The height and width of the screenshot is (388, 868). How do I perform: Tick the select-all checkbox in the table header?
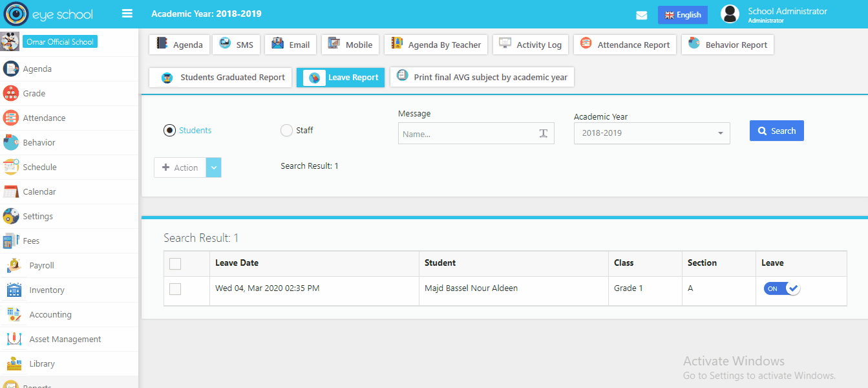[x=175, y=263]
